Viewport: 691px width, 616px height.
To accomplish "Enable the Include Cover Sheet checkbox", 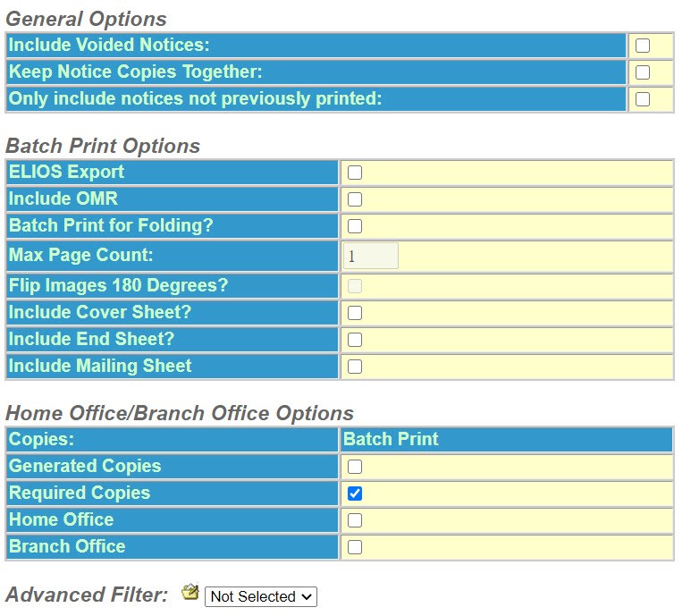I will 355,313.
